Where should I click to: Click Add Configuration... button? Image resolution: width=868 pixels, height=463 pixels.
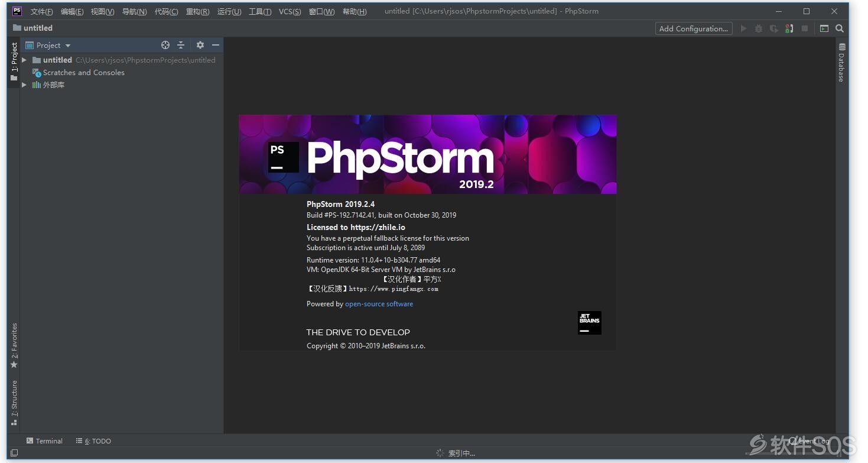[694, 28]
